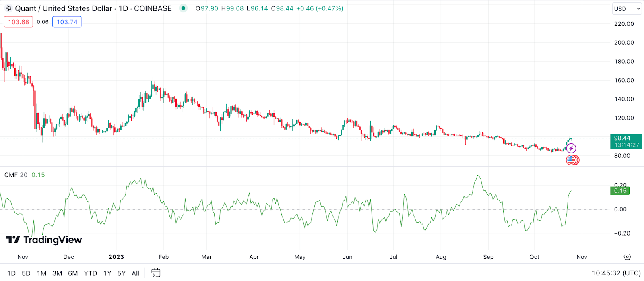644x281 pixels.
Task: Switch to the YTD time range
Action: coord(91,273)
